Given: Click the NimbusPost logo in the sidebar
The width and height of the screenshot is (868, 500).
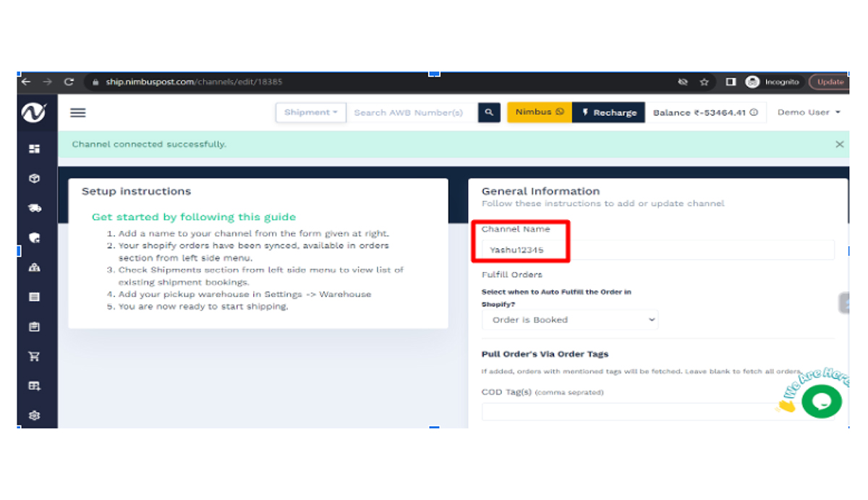Looking at the screenshot, I should [33, 113].
